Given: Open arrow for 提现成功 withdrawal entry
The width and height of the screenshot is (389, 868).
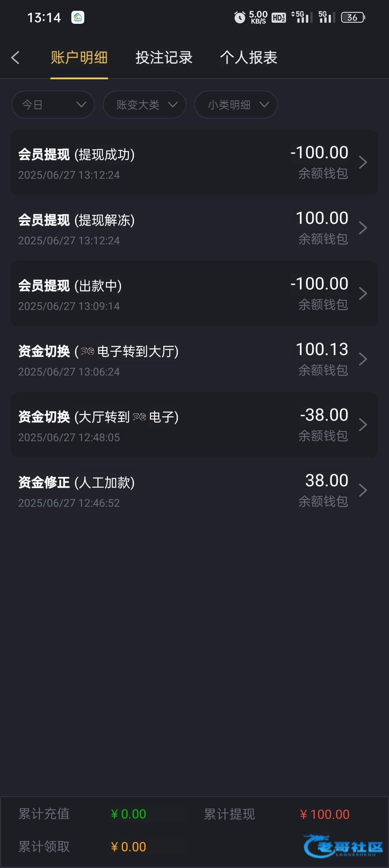Looking at the screenshot, I should (363, 163).
